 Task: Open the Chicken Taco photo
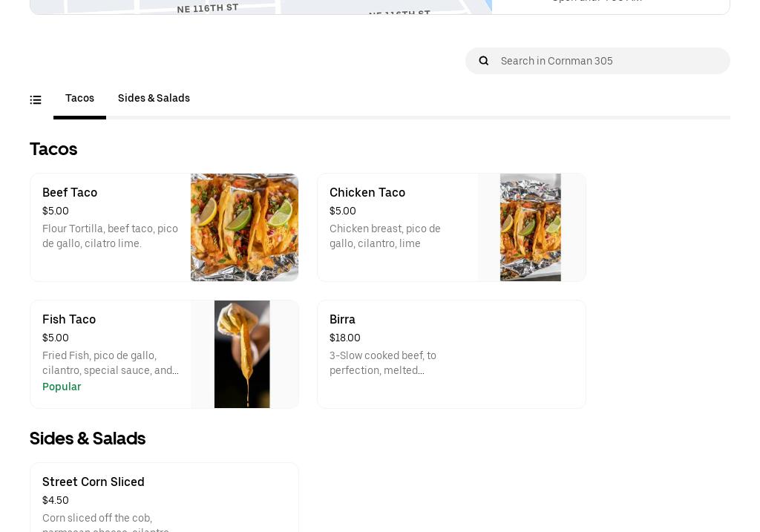531,227
